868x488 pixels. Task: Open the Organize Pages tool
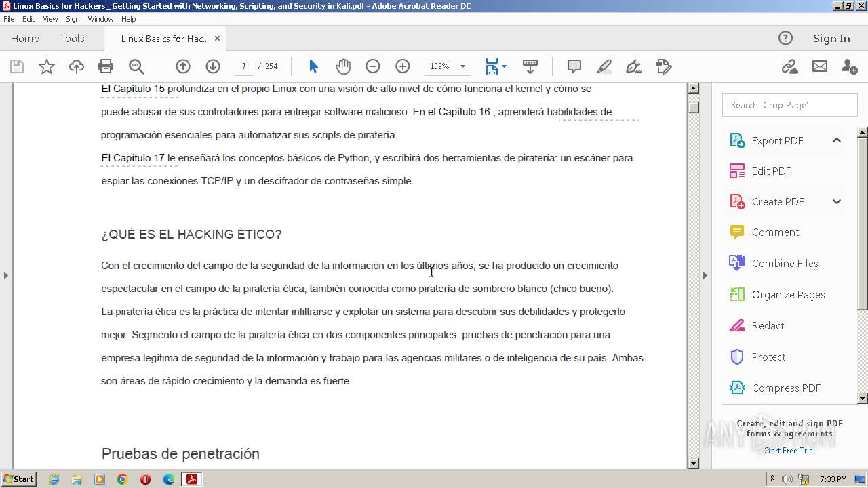[x=788, y=294]
